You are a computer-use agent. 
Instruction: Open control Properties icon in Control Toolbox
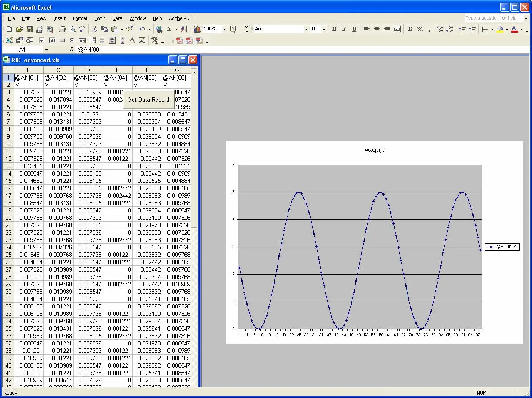pyautogui.click(x=19, y=40)
